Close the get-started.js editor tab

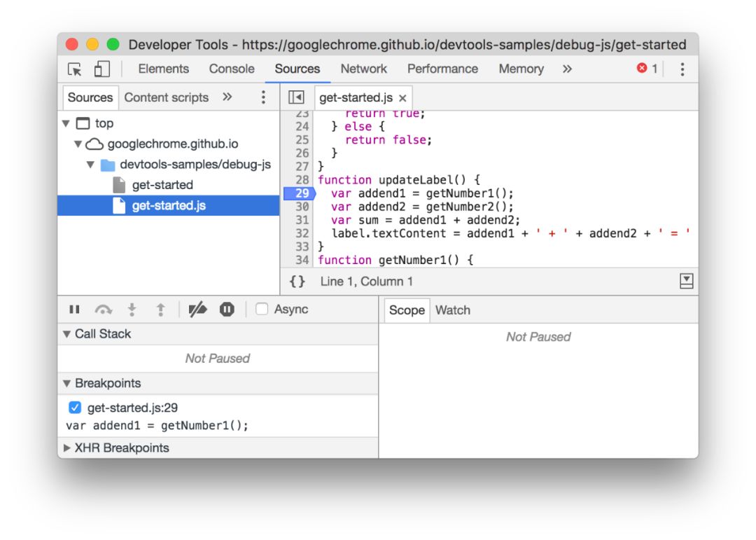402,98
